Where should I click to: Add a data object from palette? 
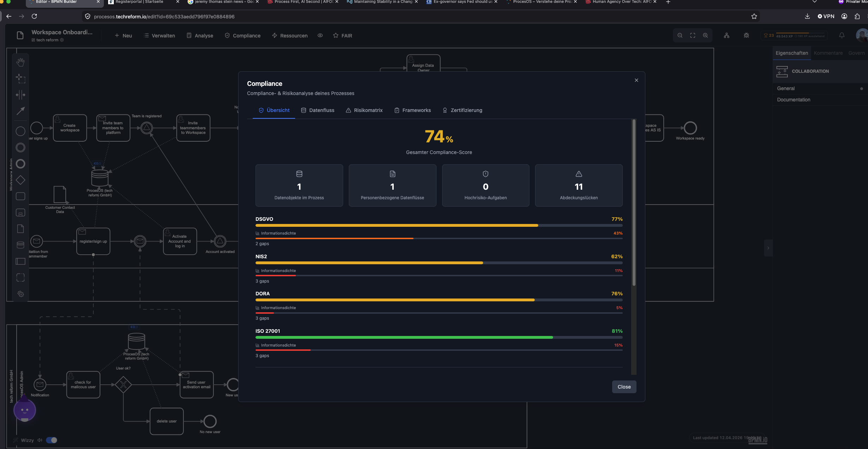(x=20, y=229)
